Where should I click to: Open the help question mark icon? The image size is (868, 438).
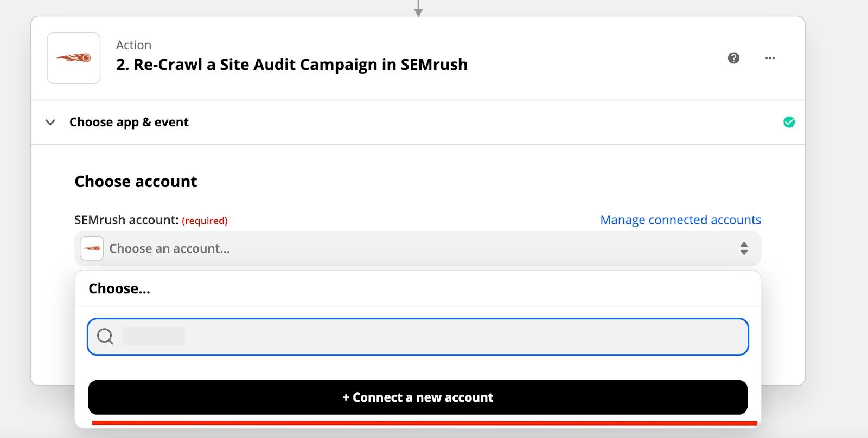tap(733, 58)
